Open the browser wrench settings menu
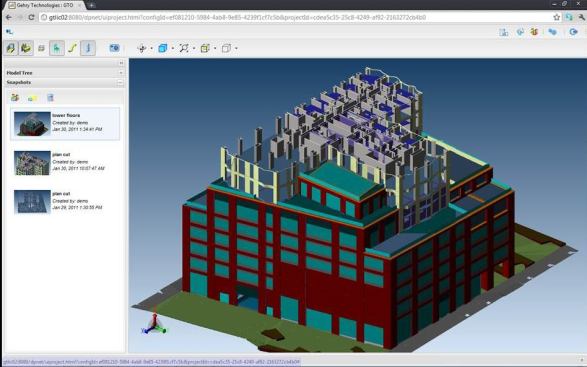This screenshot has height=367, width=587. coord(582,17)
